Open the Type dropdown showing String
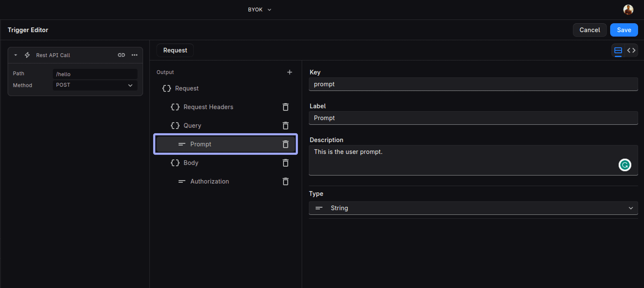Screen dimensions: 644x288 click(473, 208)
